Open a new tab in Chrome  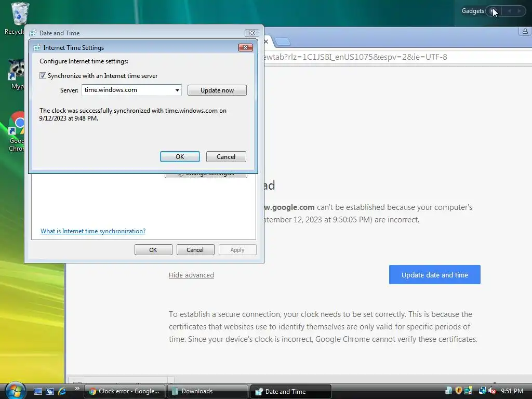283,42
